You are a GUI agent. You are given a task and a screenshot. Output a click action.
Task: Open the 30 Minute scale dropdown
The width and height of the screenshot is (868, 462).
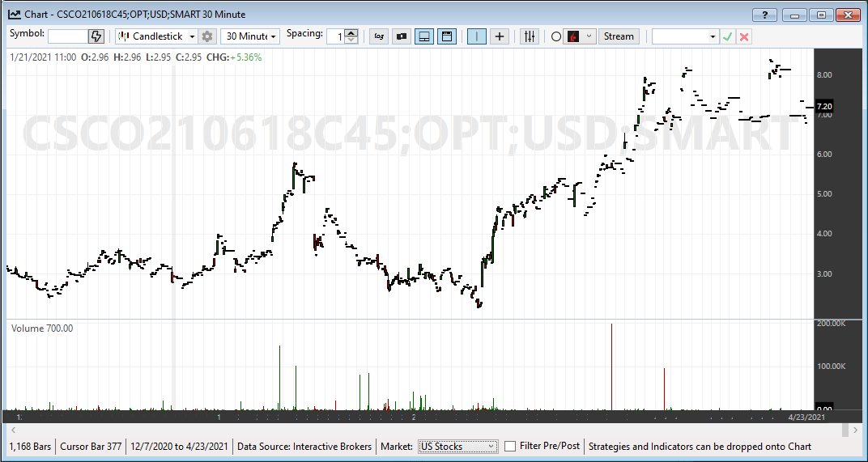click(250, 36)
